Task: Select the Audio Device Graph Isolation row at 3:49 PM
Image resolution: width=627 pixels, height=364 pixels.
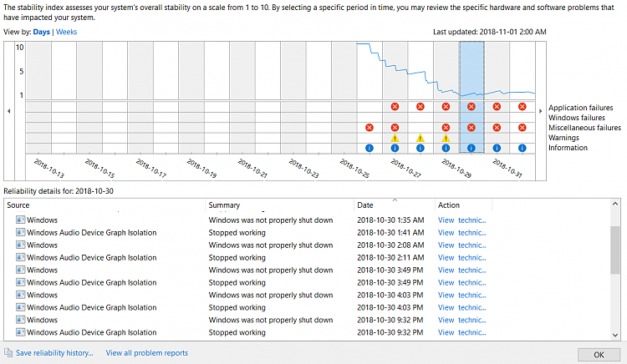Action: click(307, 282)
